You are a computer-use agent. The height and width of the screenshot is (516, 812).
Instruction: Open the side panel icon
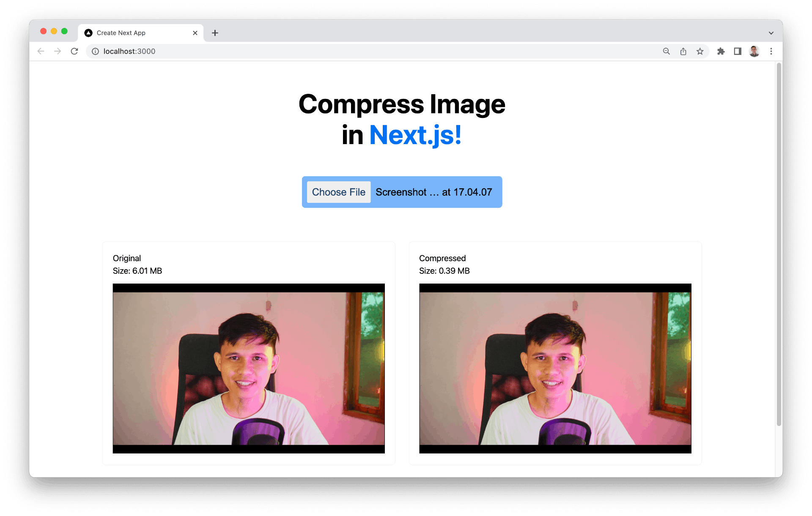(x=738, y=51)
